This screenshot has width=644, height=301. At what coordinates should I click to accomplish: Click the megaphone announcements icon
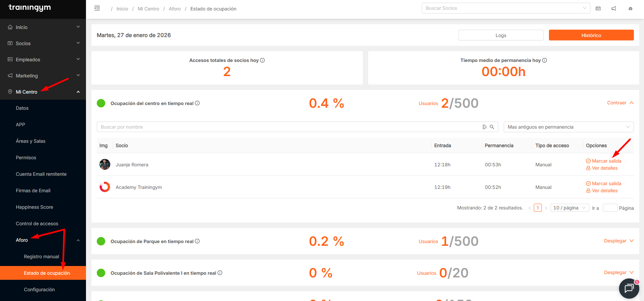coord(614,8)
